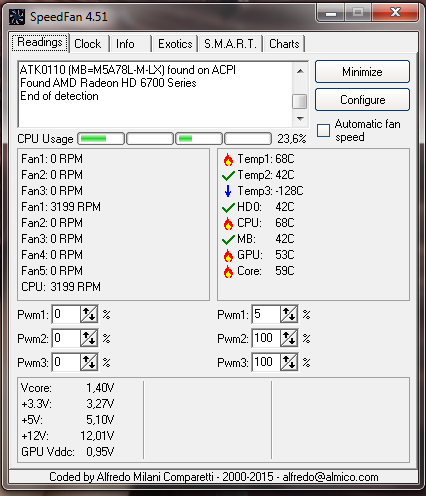This screenshot has width=426, height=496.
Task: Click the status bar author credit text
Action: pyautogui.click(x=214, y=477)
